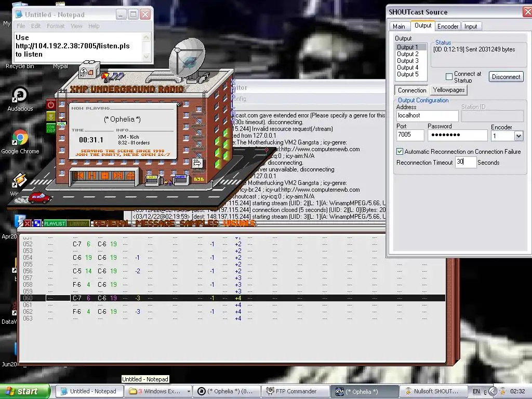Open the GENERAL info tab

click(x=112, y=223)
